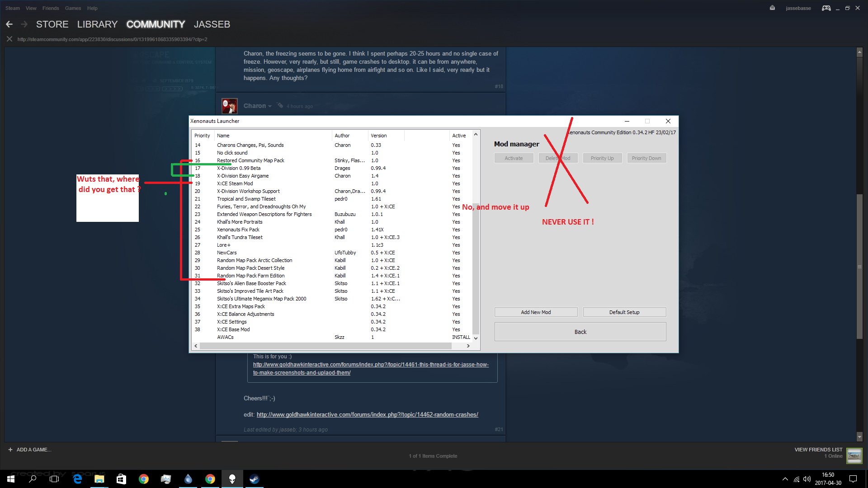Open the Windows Start menu

[11, 479]
